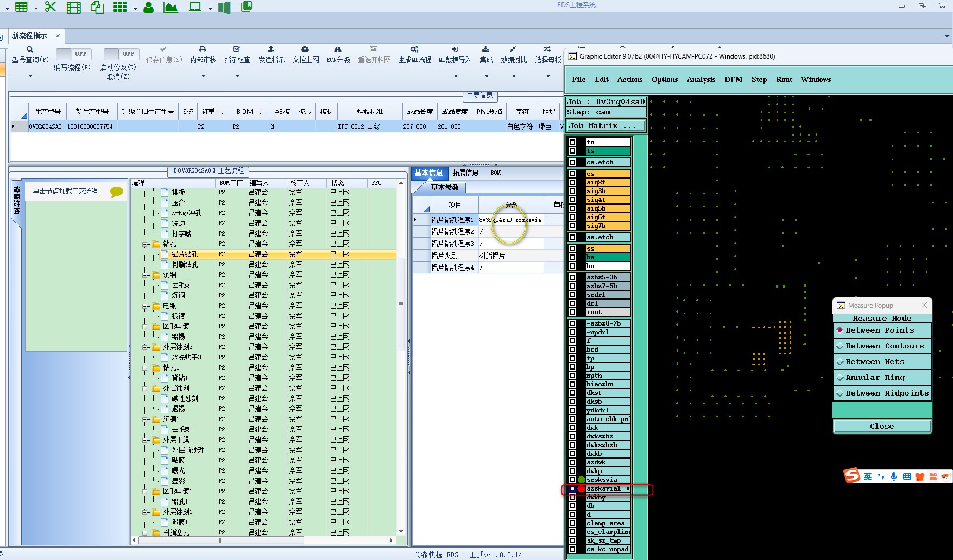Click 数据对比 compare icon
953x560 pixels.
pyautogui.click(x=513, y=49)
